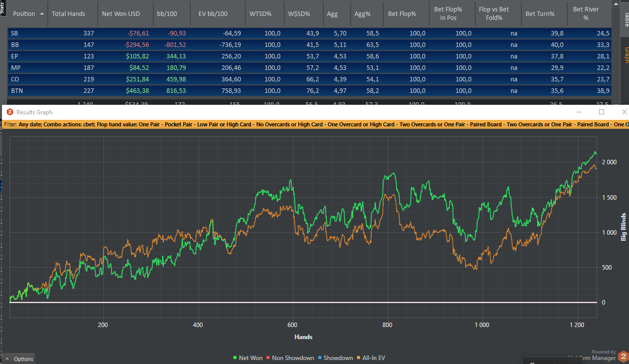Click the Stats vertical tab at top left
This screenshot has height=364, width=629.
click(2, 7)
